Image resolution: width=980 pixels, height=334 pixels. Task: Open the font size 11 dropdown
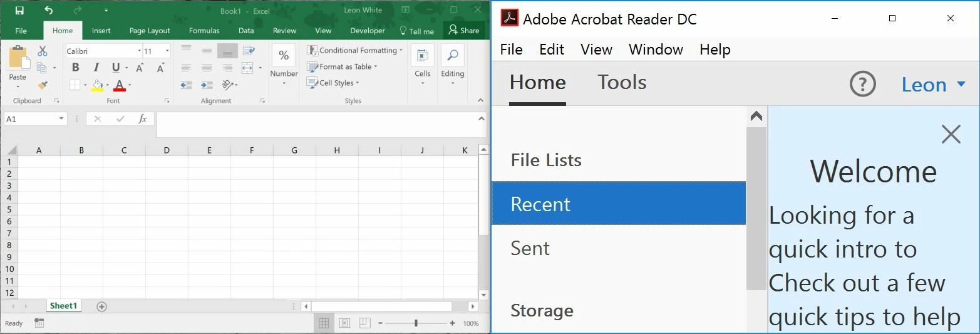(167, 51)
